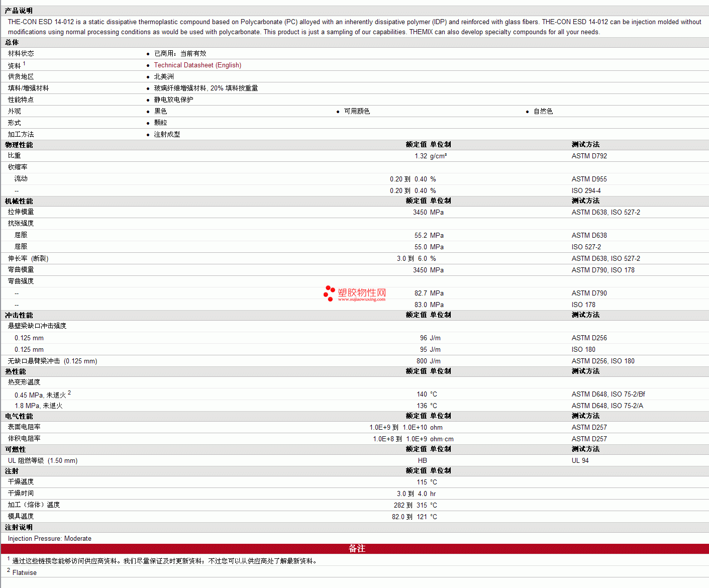Select the 热性能 section header
This screenshot has width=709, height=588.
coord(16,371)
